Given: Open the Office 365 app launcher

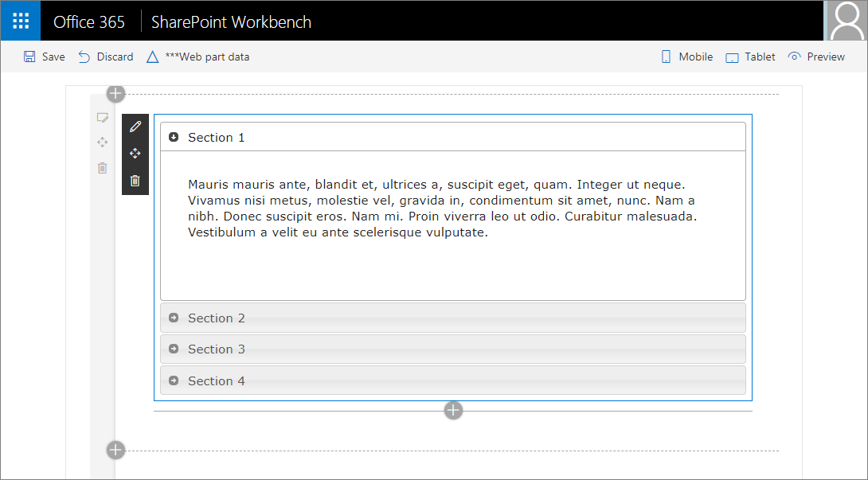Looking at the screenshot, I should pos(20,21).
